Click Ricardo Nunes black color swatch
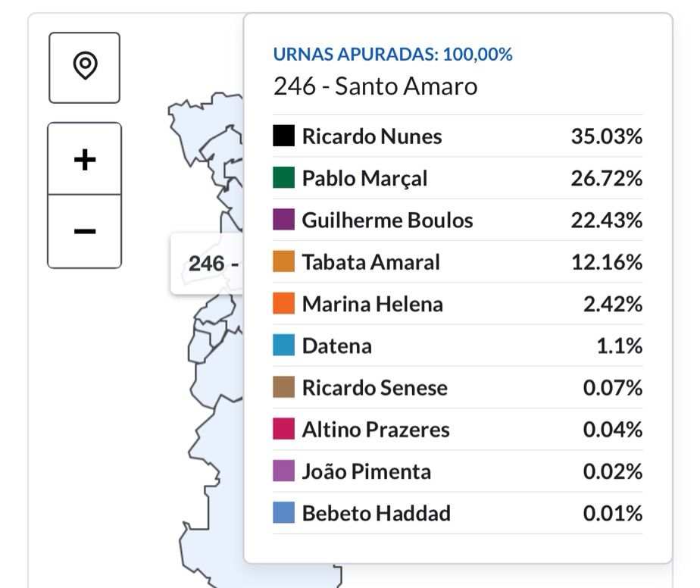Image resolution: width=700 pixels, height=588 pixels. [283, 136]
